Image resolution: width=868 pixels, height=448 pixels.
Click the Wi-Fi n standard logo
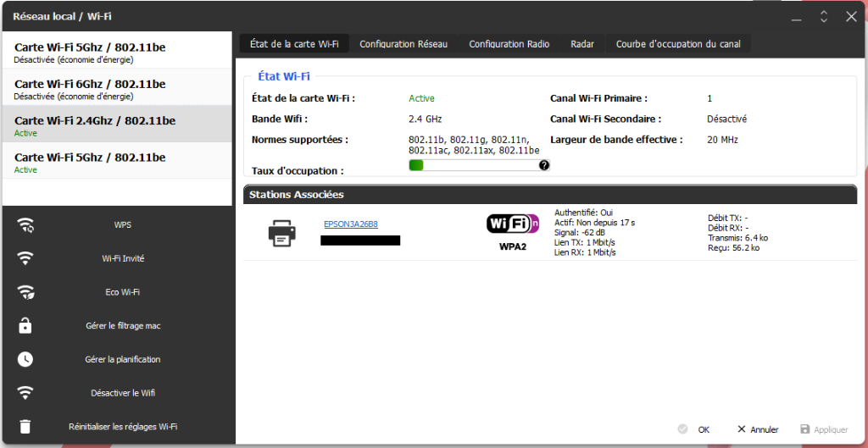click(513, 224)
